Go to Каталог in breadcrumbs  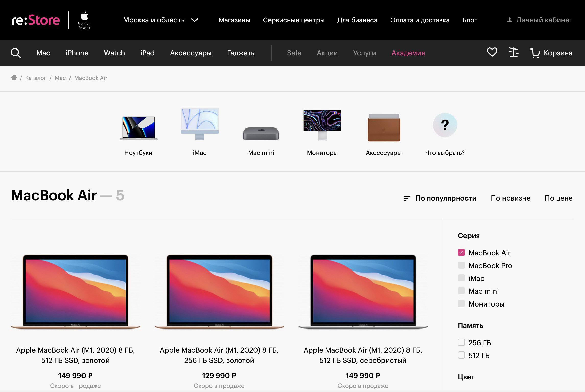click(x=36, y=78)
